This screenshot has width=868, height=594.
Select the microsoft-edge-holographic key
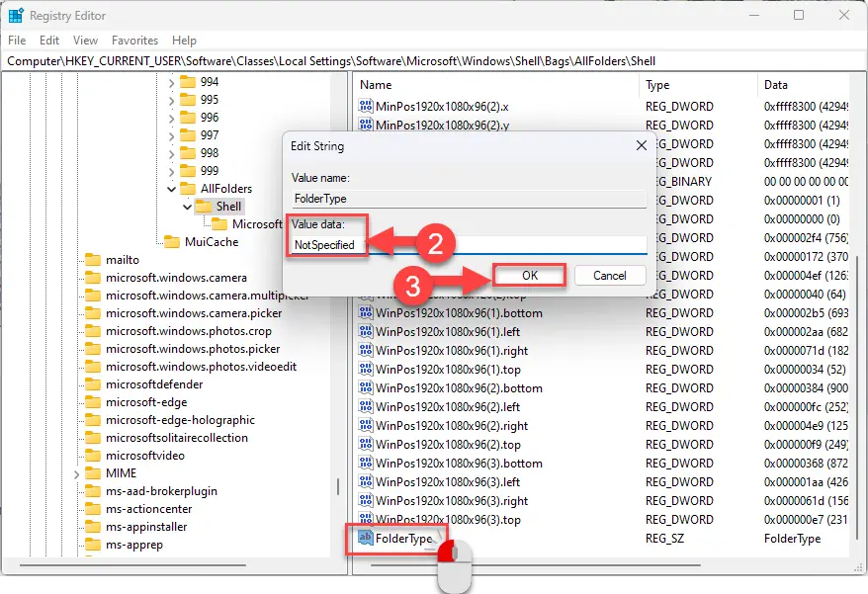[180, 420]
